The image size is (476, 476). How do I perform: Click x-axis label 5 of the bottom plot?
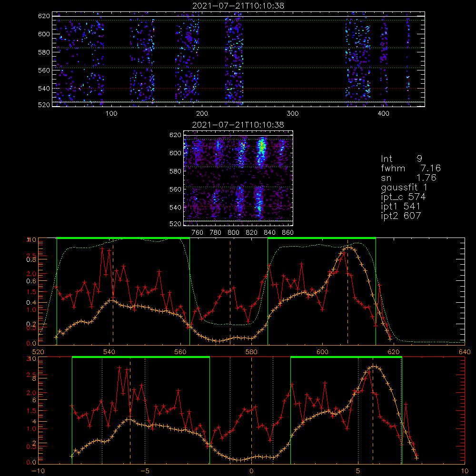(358, 471)
